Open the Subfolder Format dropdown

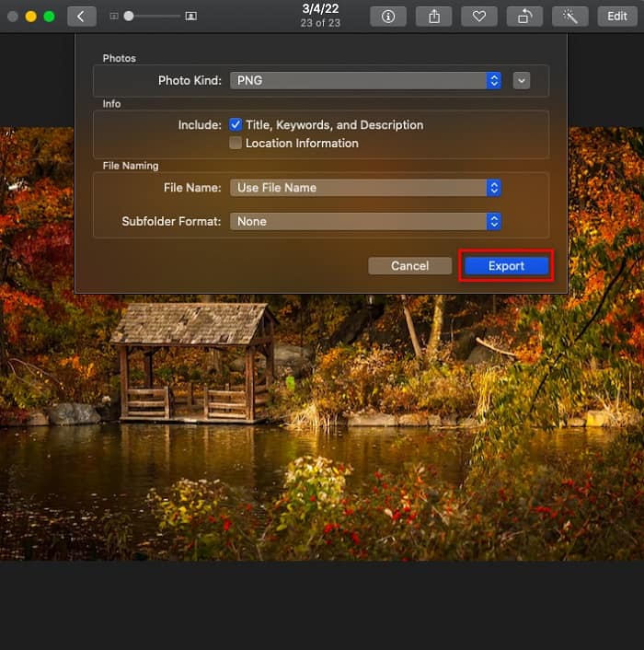pos(365,222)
